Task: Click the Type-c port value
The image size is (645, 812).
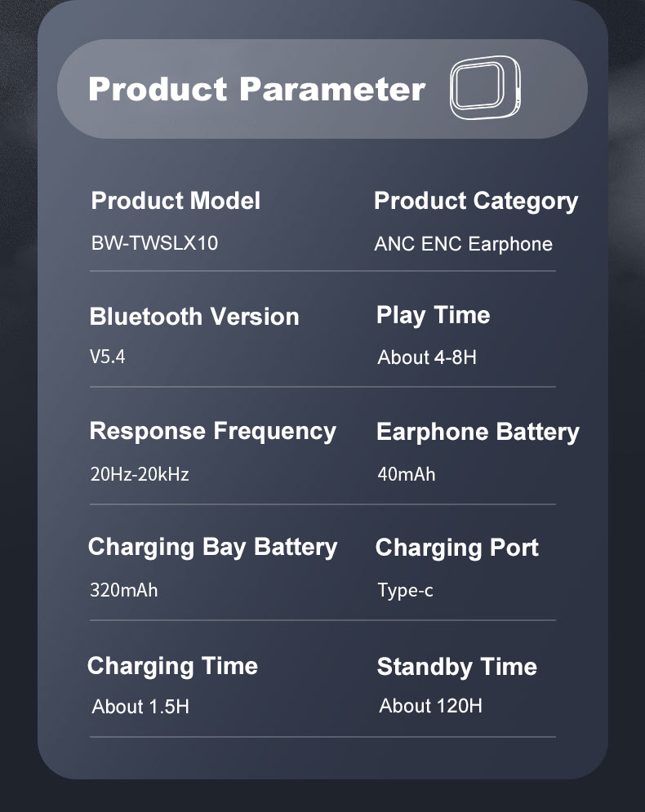Action: point(405,590)
